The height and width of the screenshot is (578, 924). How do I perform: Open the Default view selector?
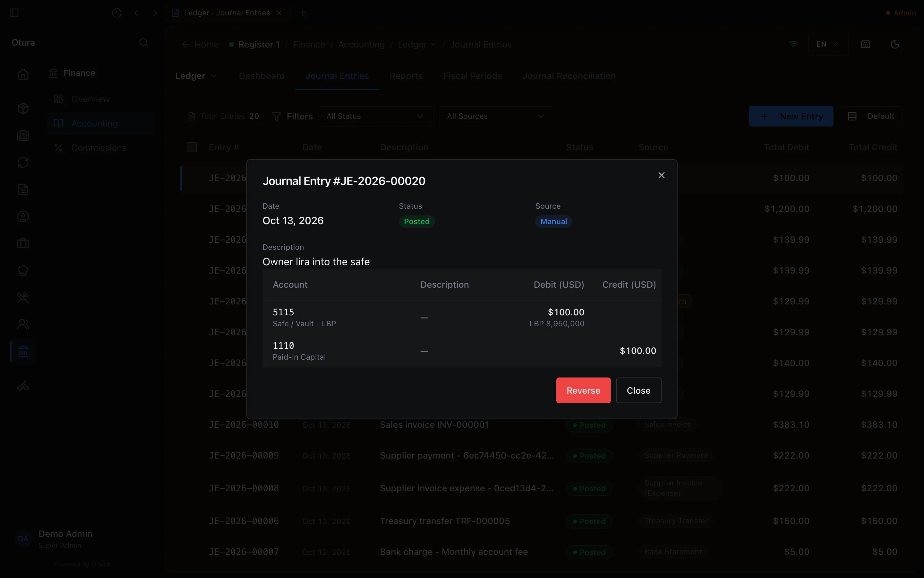[x=870, y=116]
